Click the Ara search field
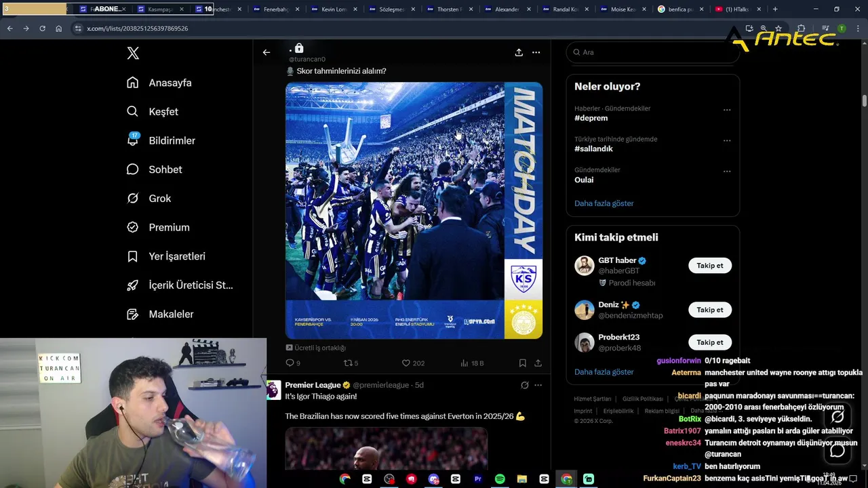 pyautogui.click(x=652, y=52)
